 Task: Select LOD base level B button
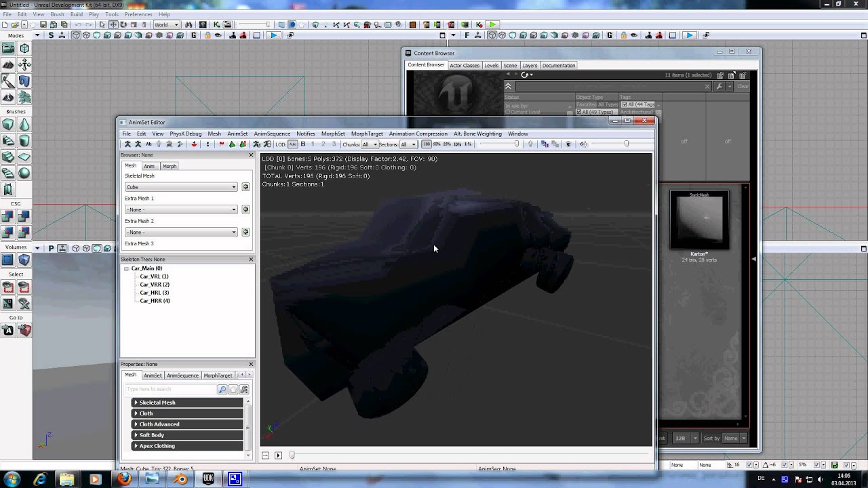[x=303, y=144]
